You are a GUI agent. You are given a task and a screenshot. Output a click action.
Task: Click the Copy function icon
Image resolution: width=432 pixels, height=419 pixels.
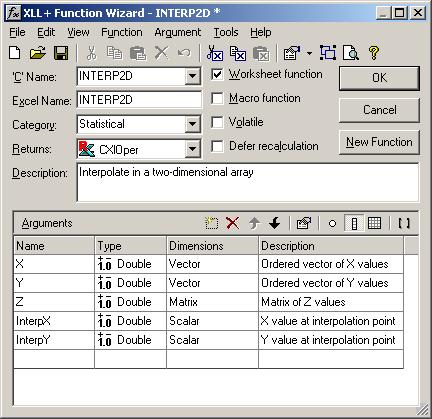(x=238, y=53)
